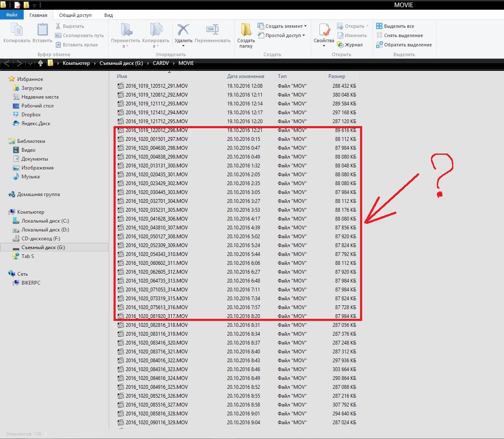This screenshot has width=504, height=439.
Task: Switch to the Вид (View) ribbon tab
Action: point(108,15)
